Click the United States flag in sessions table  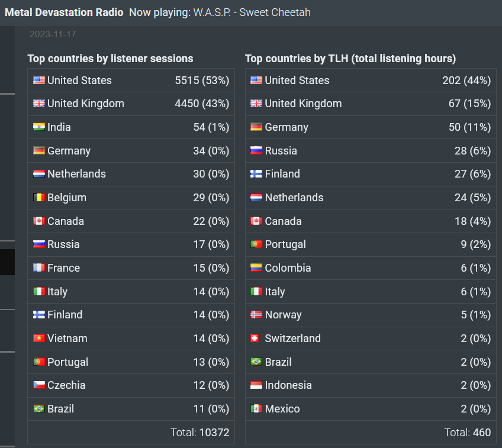point(38,80)
